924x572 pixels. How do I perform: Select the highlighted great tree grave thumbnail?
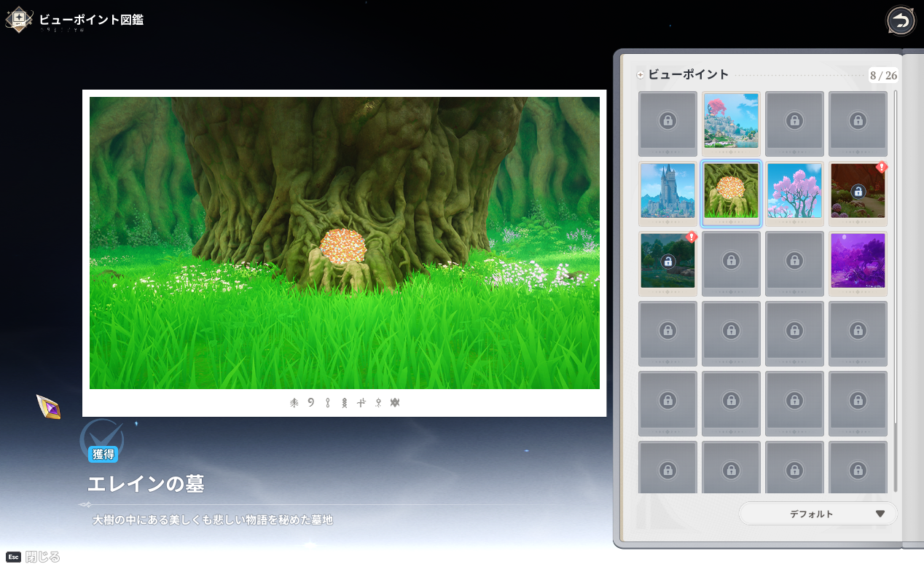tap(731, 191)
